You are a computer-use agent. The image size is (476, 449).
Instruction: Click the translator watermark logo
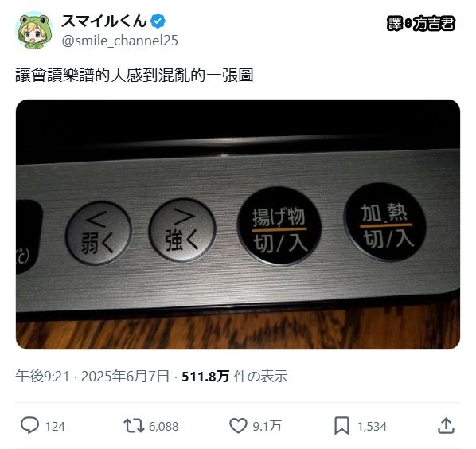(421, 23)
